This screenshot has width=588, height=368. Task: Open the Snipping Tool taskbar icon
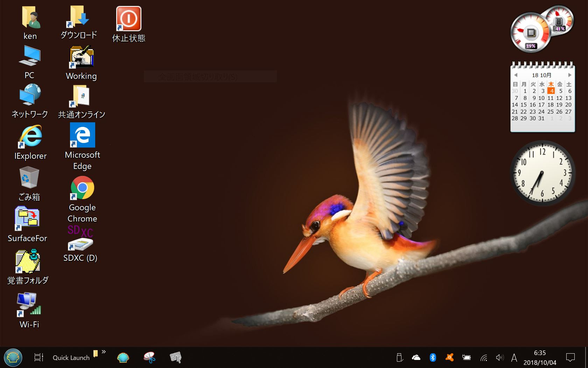[x=149, y=357]
